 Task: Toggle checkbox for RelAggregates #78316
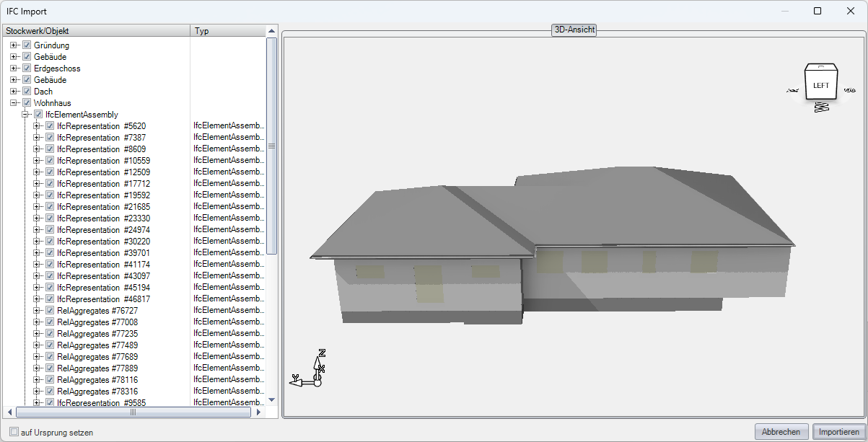(x=50, y=392)
